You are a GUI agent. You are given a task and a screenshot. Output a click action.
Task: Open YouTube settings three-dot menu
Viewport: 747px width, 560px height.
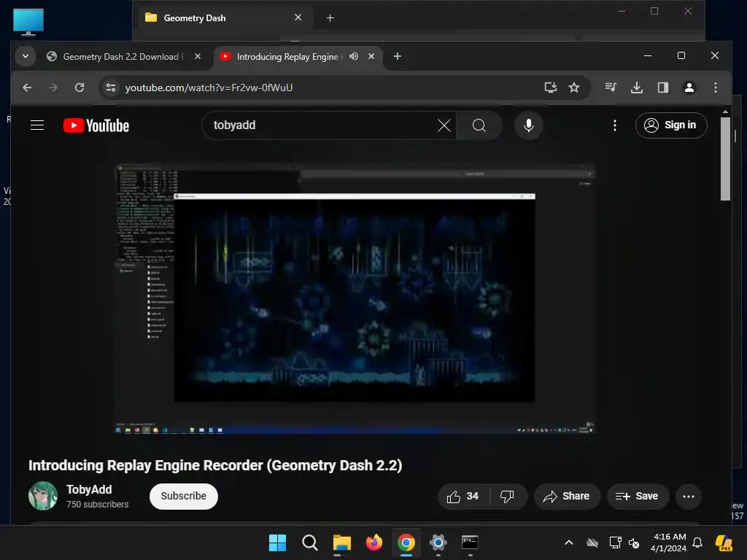[614, 125]
